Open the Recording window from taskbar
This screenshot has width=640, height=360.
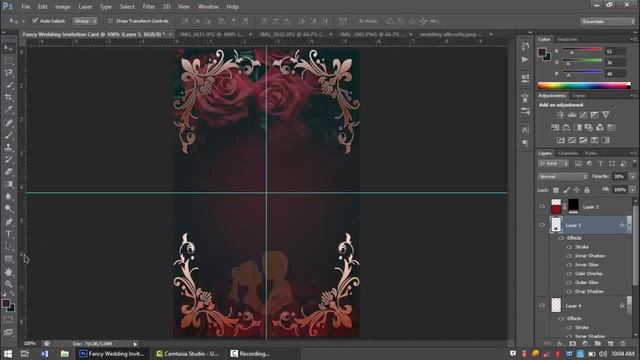250,353
